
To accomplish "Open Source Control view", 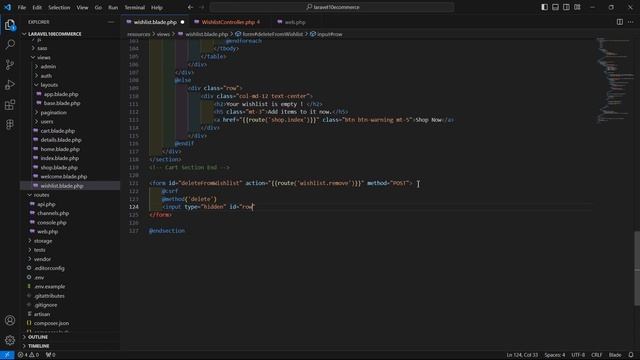I will click(x=10, y=64).
